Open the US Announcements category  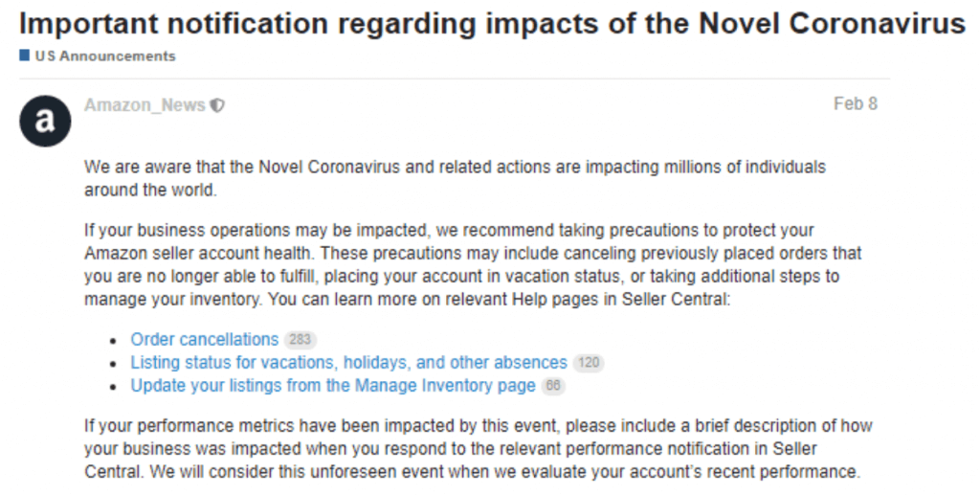[105, 56]
